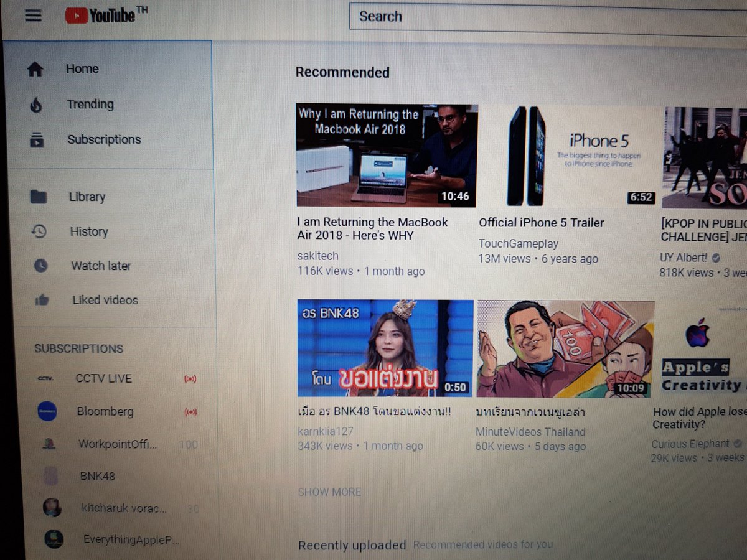Image resolution: width=747 pixels, height=560 pixels.
Task: Open BNK48 proposal video thumbnail
Action: [385, 348]
